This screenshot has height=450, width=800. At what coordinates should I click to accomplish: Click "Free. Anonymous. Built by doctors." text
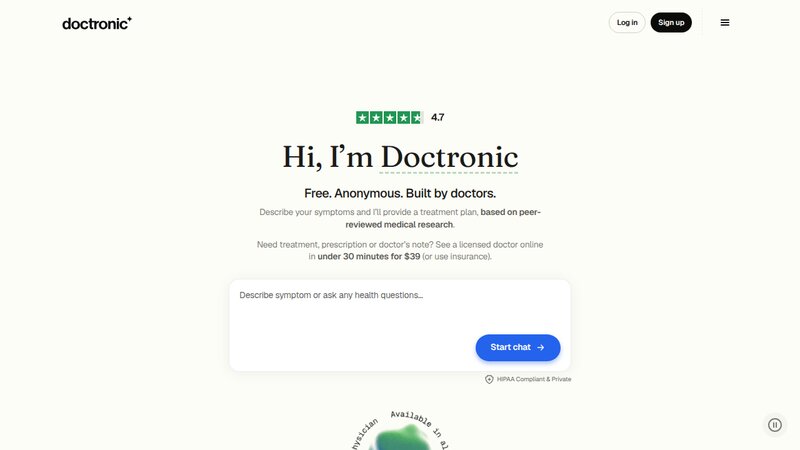click(x=400, y=193)
